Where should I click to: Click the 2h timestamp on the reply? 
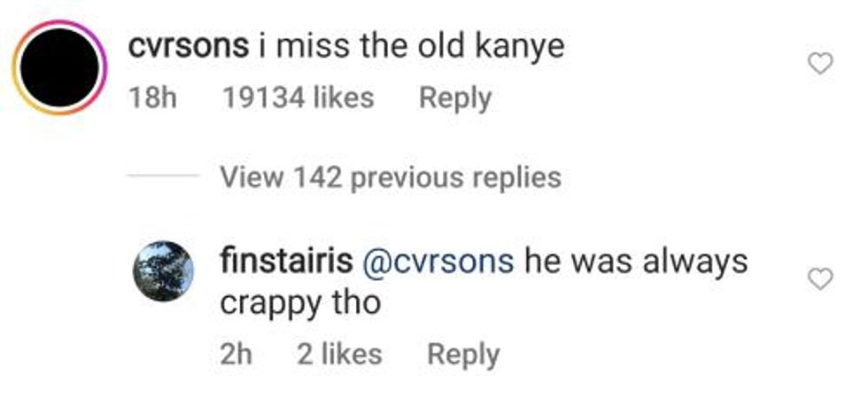pyautogui.click(x=236, y=355)
